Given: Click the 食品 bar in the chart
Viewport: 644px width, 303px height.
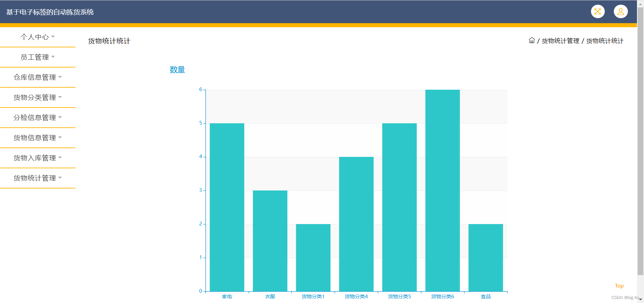Looking at the screenshot, I should [x=486, y=258].
